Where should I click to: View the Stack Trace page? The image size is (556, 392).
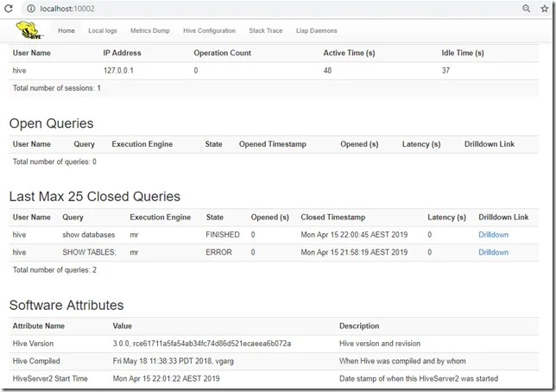(x=265, y=30)
